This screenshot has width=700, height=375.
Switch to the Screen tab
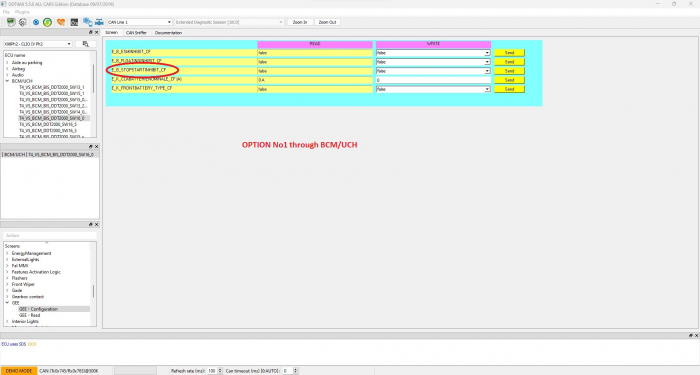point(112,33)
